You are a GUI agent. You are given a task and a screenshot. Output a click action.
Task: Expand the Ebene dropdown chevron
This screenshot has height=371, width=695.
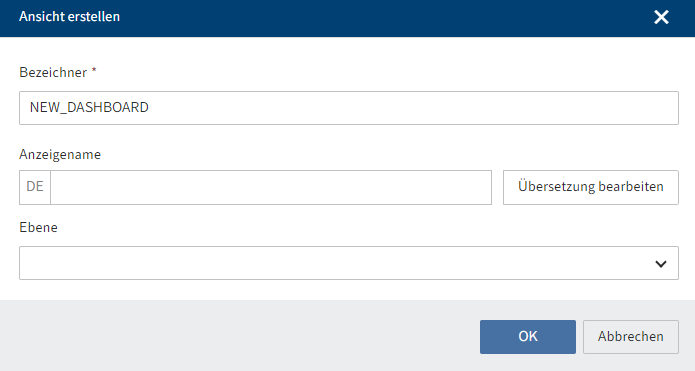click(x=660, y=264)
